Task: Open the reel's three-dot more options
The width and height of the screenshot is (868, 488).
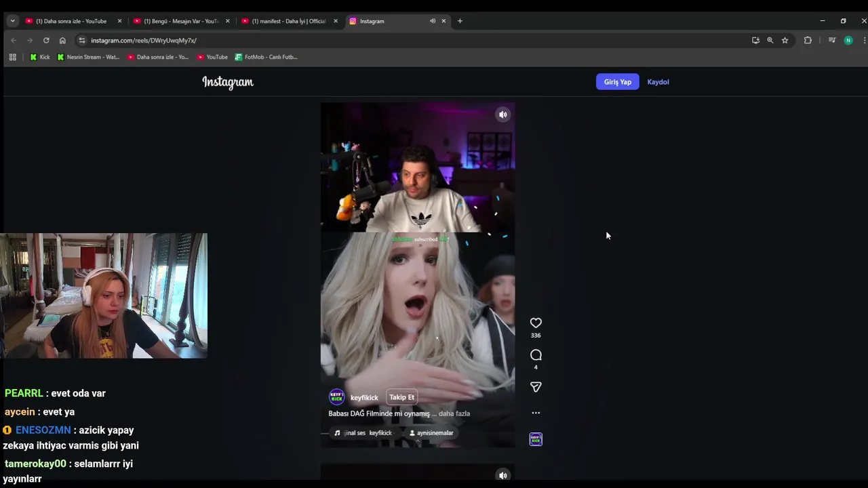Action: coord(536,413)
